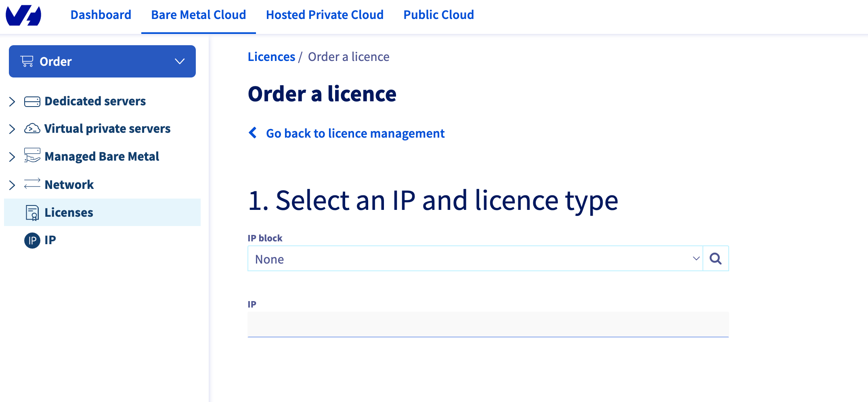Switch to the Hosted Private Cloud tab
Viewport: 868px width, 402px height.
pos(325,15)
